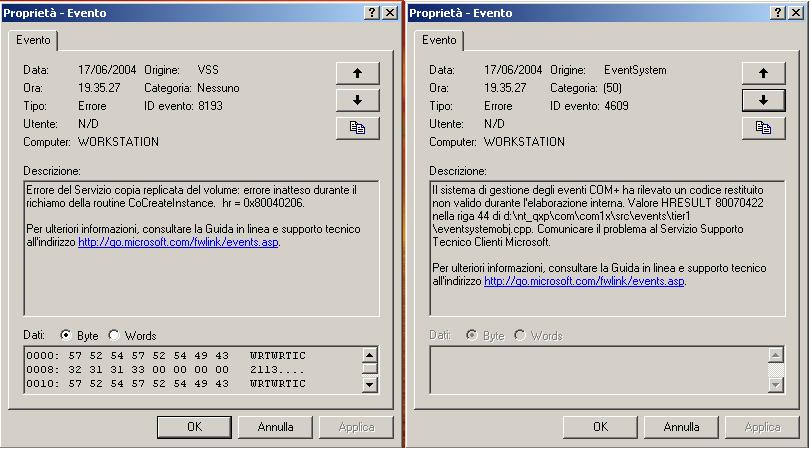This screenshot has width=810, height=449.
Task: Close the EventSystem event properties window
Action: (796, 13)
